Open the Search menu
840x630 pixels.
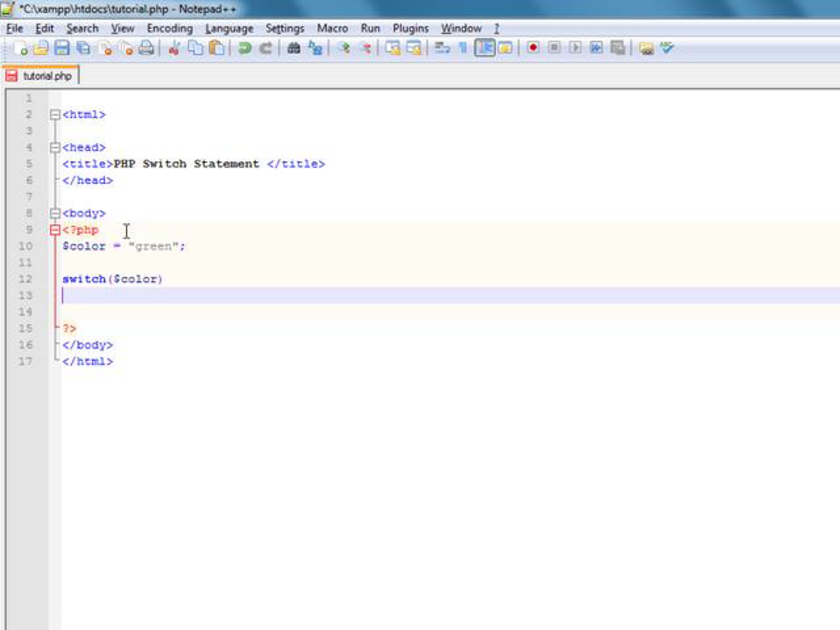pos(82,28)
